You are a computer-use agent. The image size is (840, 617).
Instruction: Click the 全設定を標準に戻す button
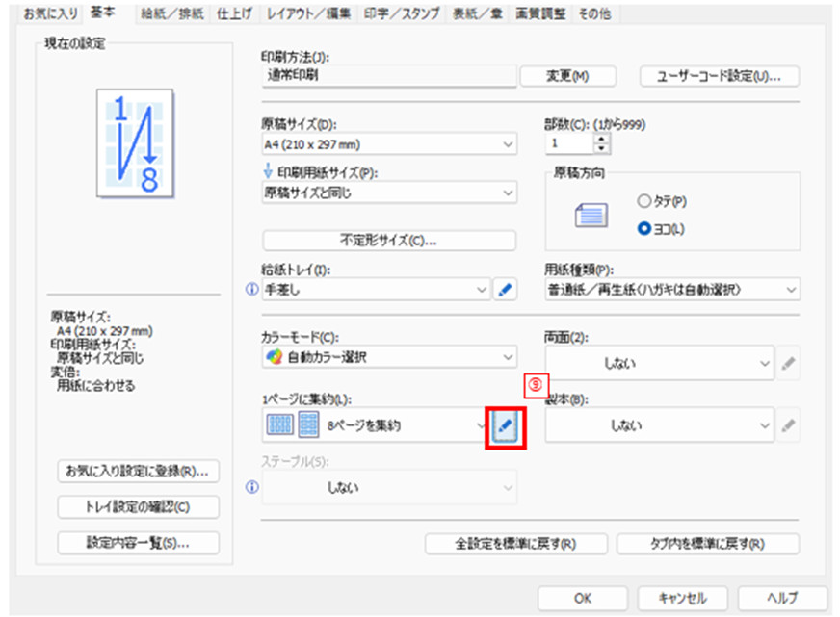(516, 543)
